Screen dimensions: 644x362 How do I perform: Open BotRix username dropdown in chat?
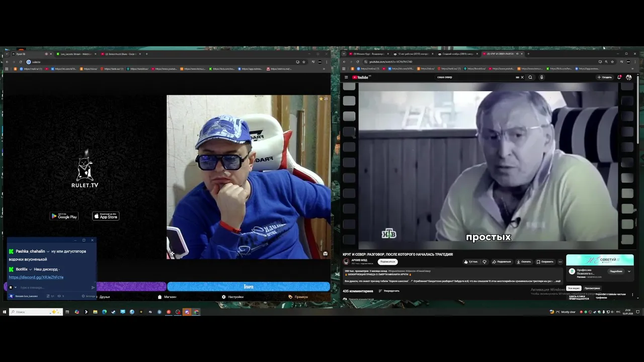30,269
